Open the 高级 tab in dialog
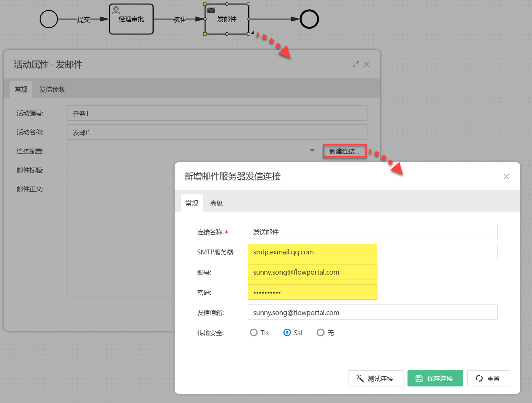The height and width of the screenshot is (403, 532). pyautogui.click(x=216, y=203)
